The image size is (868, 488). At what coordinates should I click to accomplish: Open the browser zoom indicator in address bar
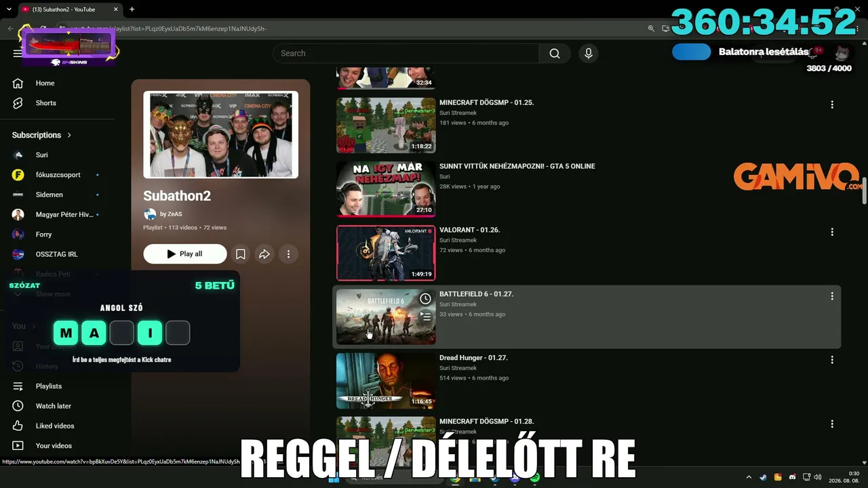(651, 28)
